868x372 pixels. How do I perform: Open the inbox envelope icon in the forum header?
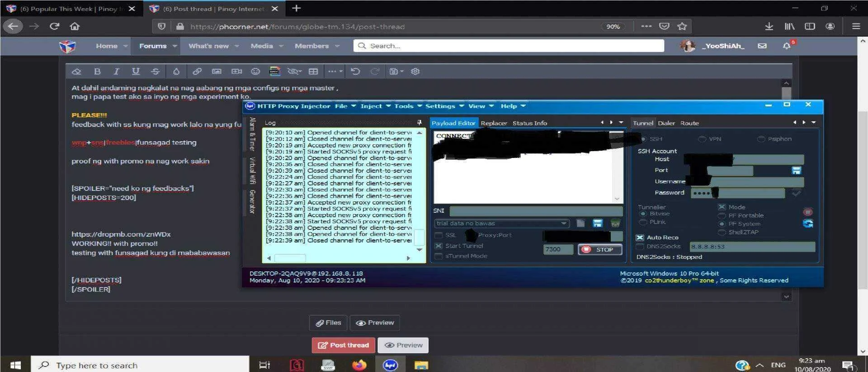762,46
